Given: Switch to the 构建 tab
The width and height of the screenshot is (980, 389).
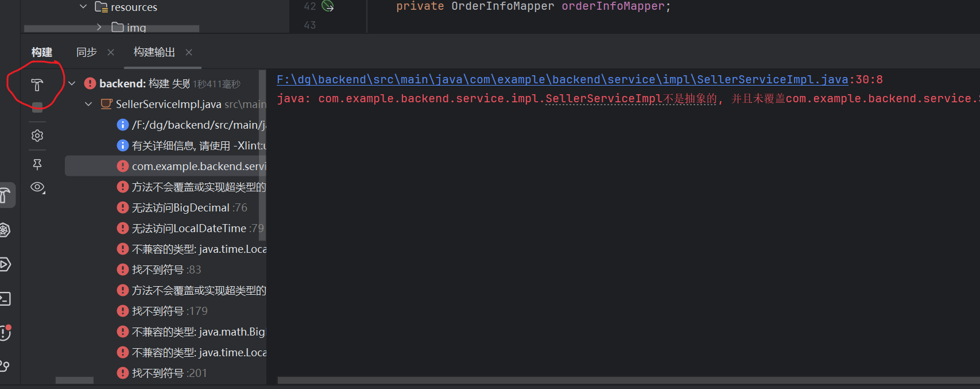Looking at the screenshot, I should (x=42, y=52).
